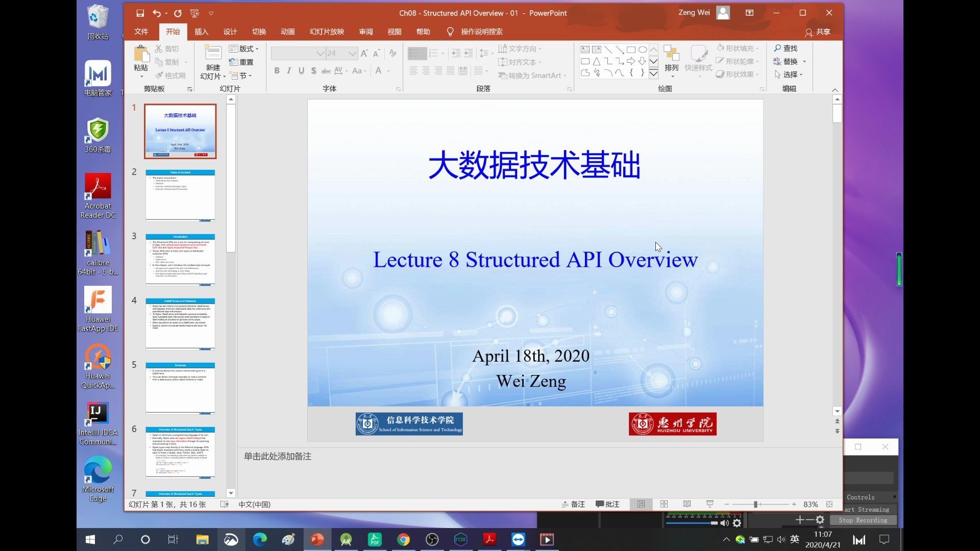Click the New Slide icon
The image size is (980, 551).
coord(213,54)
